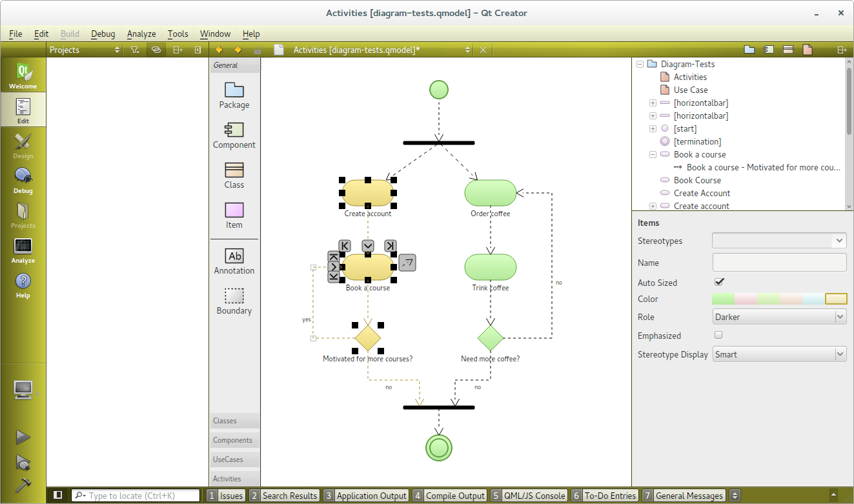Open the Stereotype Display dropdown
Viewport: 854px width, 504px height.
coord(779,354)
